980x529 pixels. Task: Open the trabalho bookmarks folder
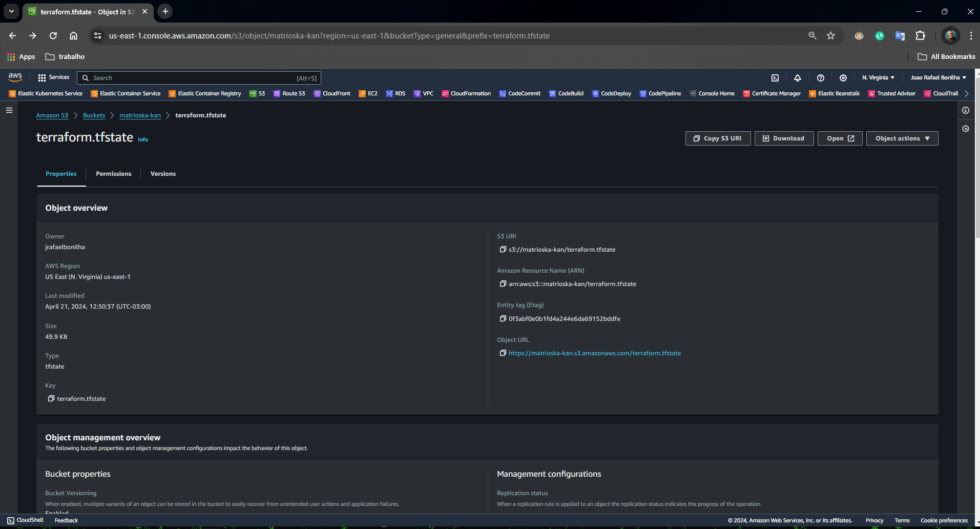(x=65, y=57)
